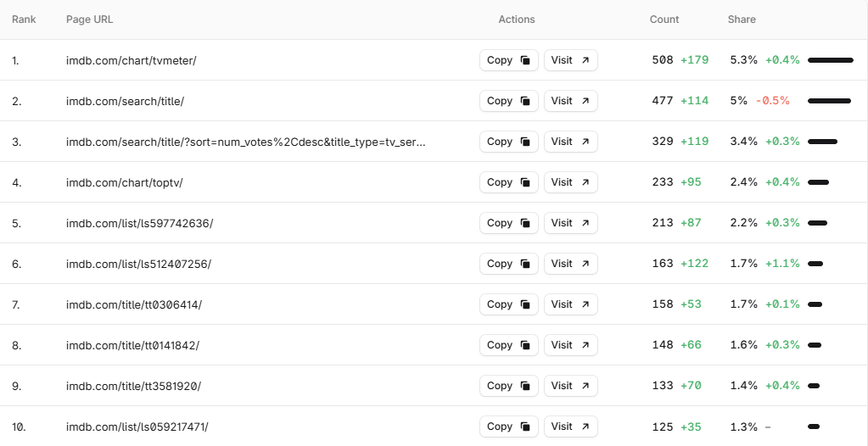
Task: Click the count change +122
Action: point(694,264)
